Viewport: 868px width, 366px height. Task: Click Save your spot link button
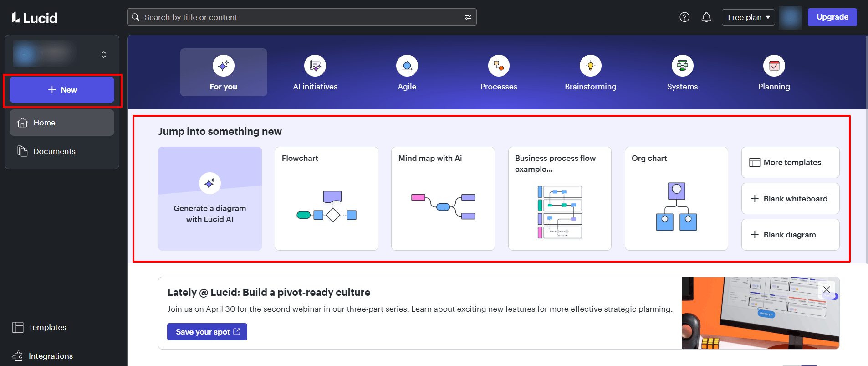coord(207,332)
